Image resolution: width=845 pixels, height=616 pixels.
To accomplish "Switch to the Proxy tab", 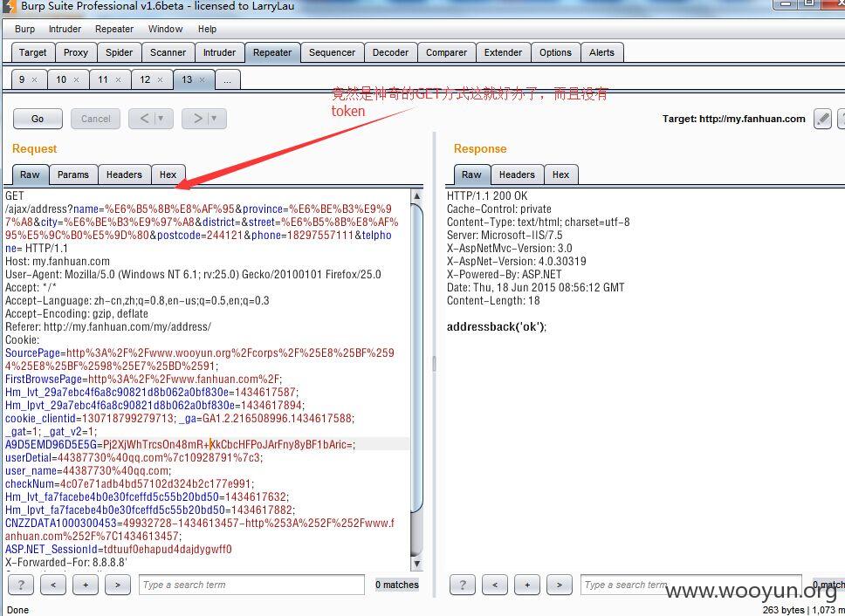I will (x=75, y=52).
